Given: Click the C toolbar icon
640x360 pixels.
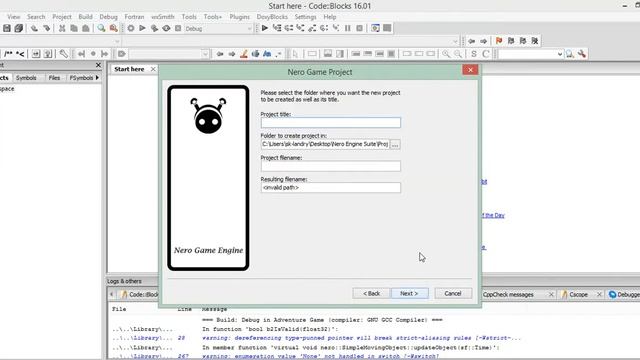Looking at the screenshot, I should 486,54.
